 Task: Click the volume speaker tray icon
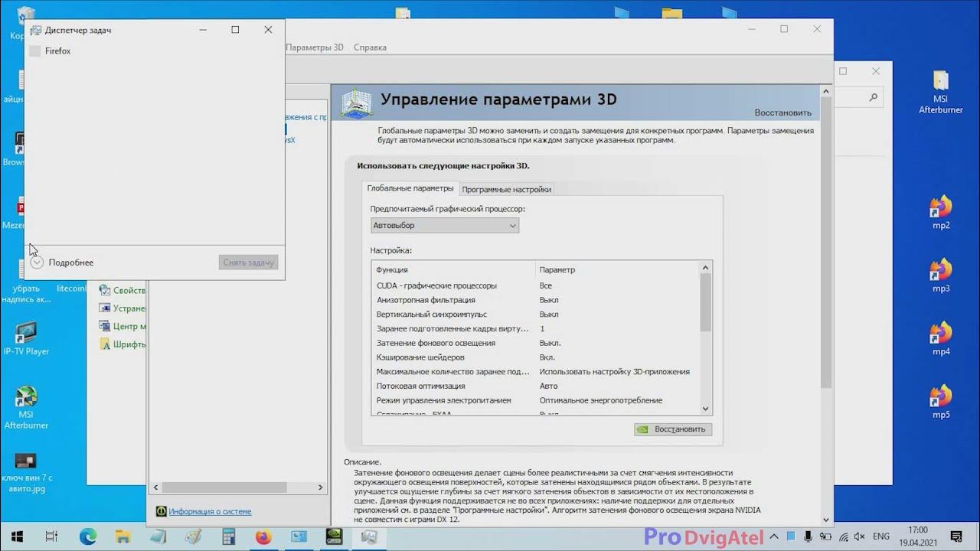tap(860, 537)
